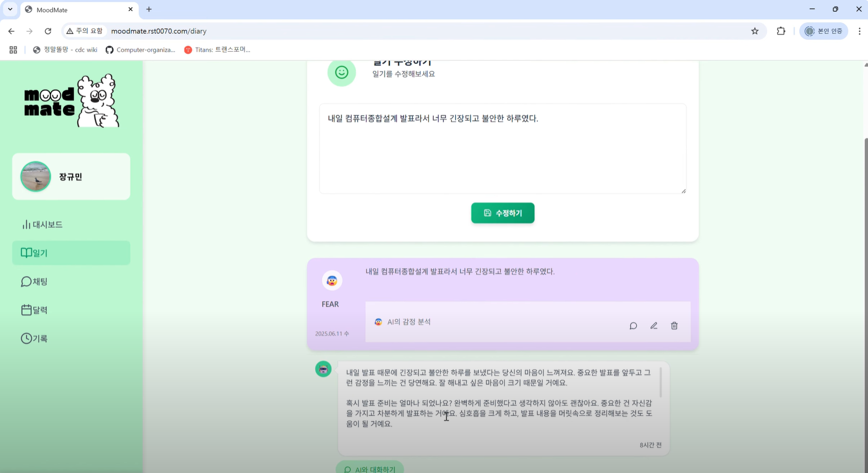
Task: Click the FEAR emotion face icon
Action: point(332,281)
